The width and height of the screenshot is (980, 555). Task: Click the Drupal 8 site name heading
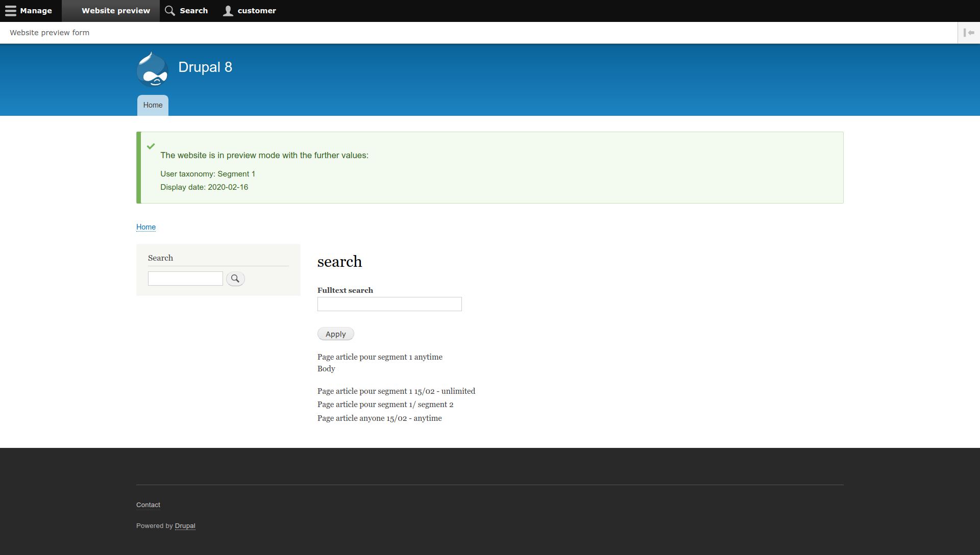(205, 67)
